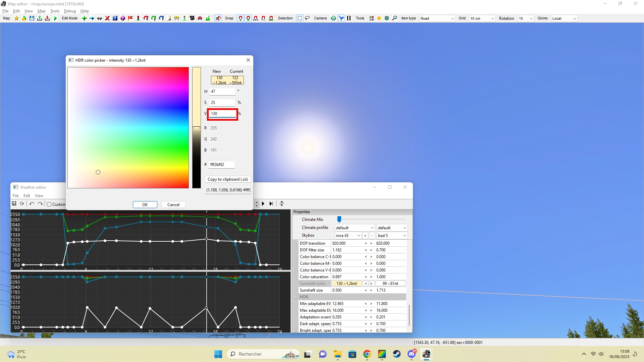Toggle the Custom checkbox in Weather editor
This screenshot has height=362, width=644.
click(49, 204)
